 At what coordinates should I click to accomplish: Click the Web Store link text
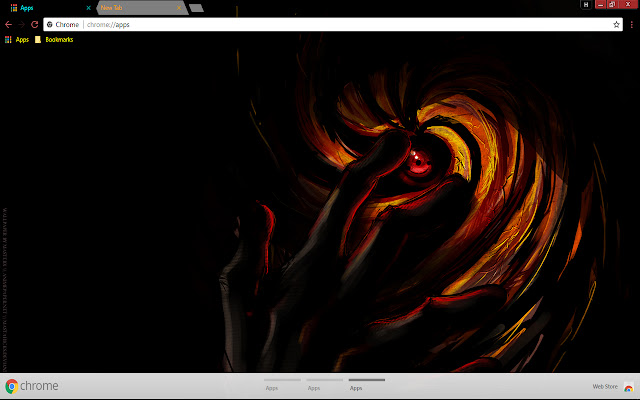605,387
